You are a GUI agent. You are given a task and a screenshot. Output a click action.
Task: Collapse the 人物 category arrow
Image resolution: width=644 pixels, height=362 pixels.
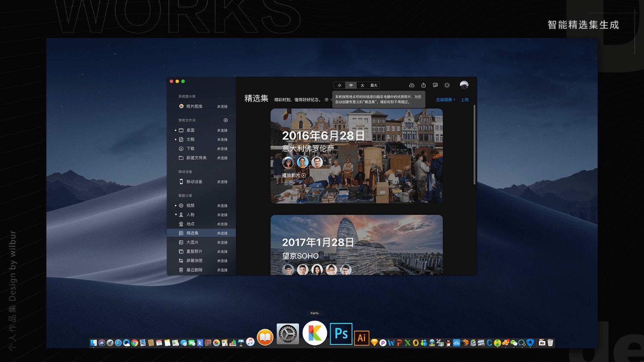click(x=176, y=215)
